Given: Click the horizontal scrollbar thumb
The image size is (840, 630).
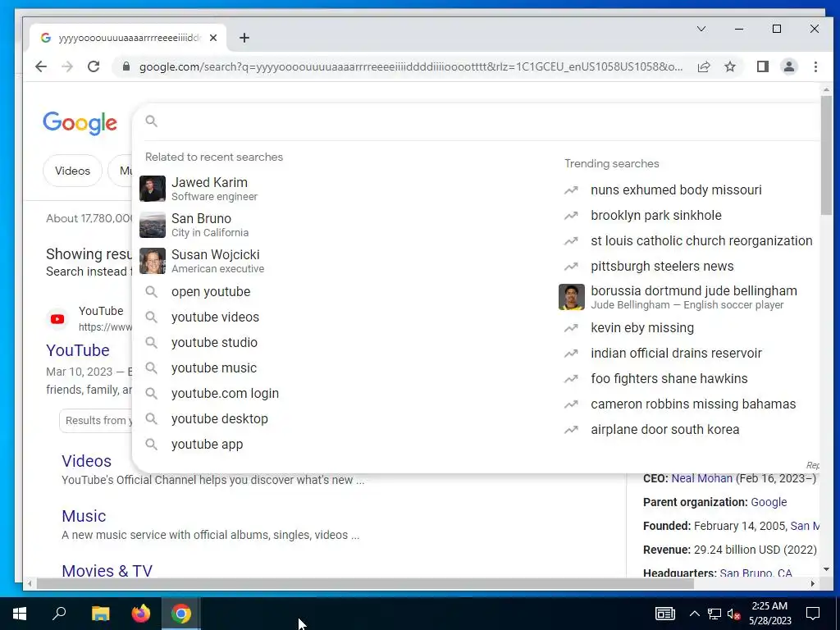Looking at the screenshot, I should tap(364, 584).
